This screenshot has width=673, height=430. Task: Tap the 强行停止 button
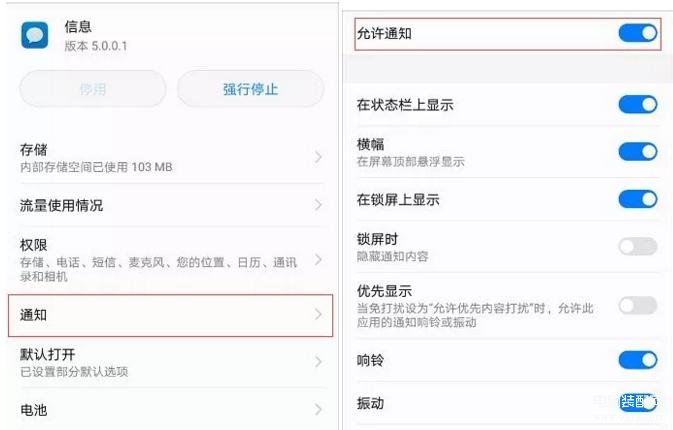point(251,89)
